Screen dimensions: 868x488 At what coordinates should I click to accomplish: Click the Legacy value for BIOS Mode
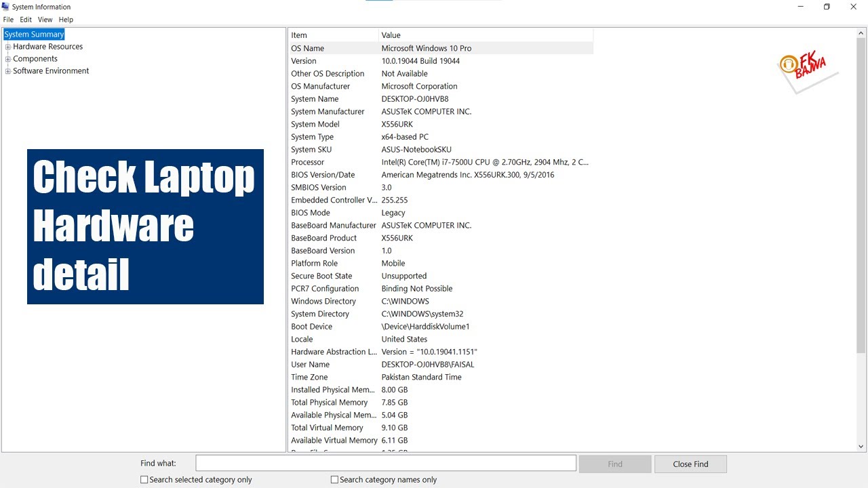coord(393,213)
